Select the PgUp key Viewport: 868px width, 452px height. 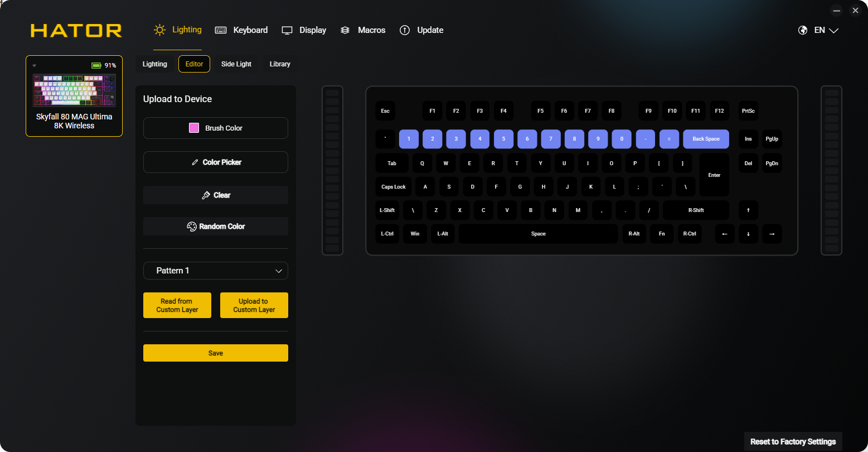[772, 139]
